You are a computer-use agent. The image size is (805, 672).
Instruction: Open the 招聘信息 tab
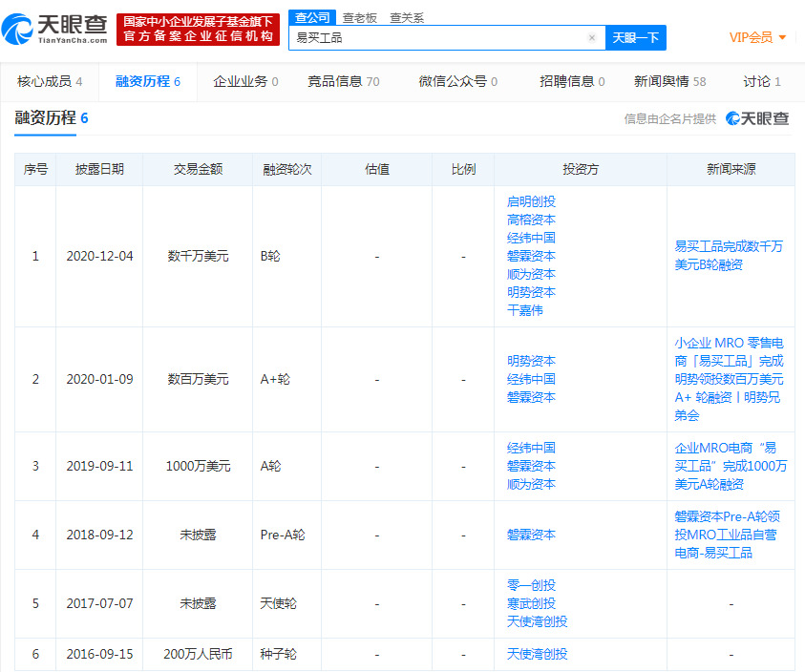(x=572, y=82)
